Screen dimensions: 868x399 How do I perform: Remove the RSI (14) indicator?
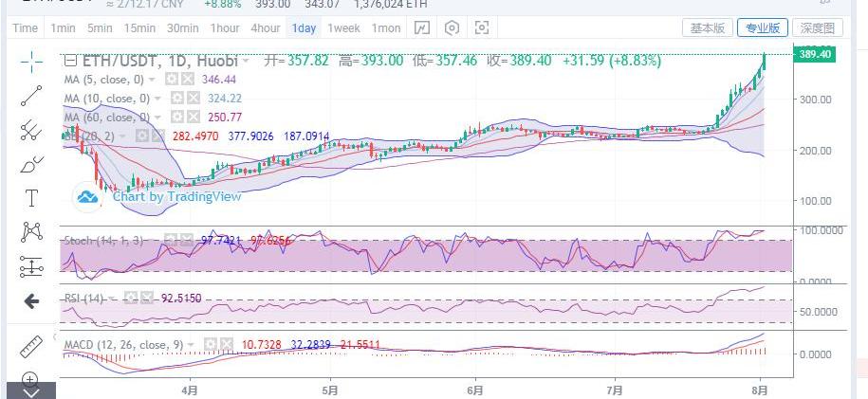(x=146, y=299)
